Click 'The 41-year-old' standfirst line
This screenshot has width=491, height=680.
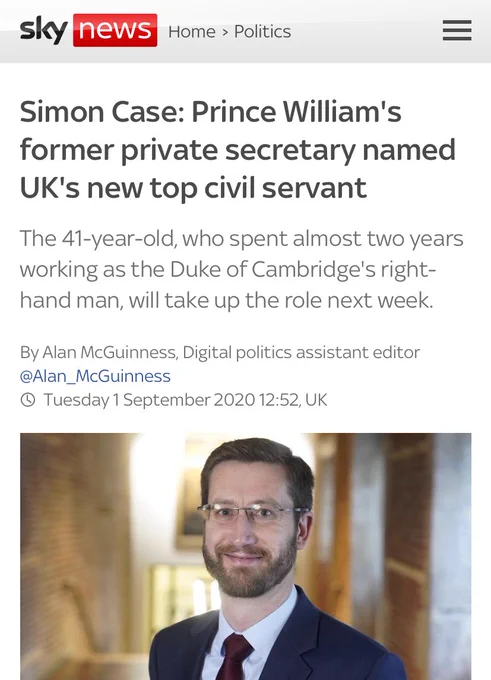(97, 239)
